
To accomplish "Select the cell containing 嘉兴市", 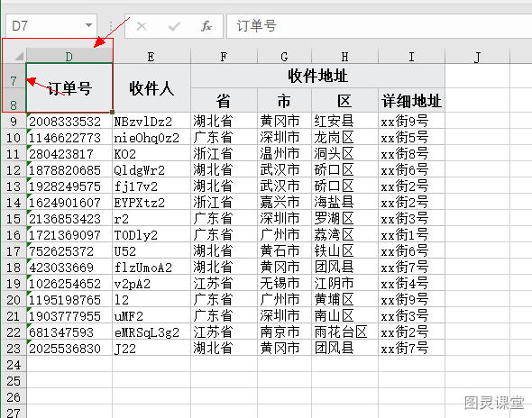I will tap(284, 203).
